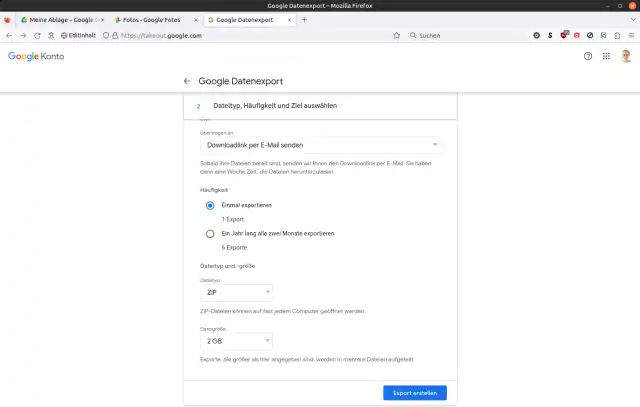The height and width of the screenshot is (407, 640).
Task: Click the 6 Exporte text
Action: (x=234, y=247)
